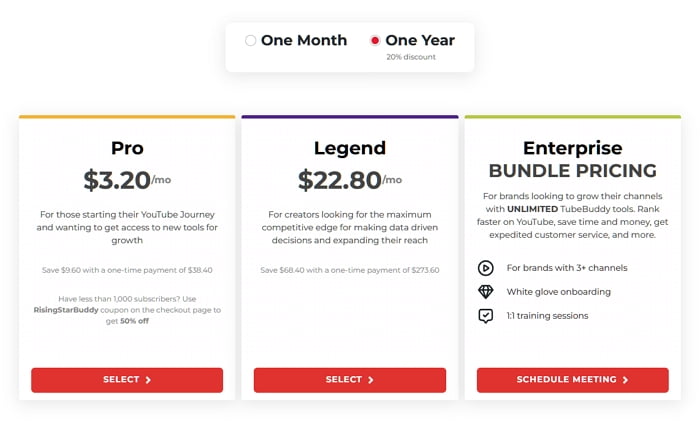Click the diamond icon for white glove onboarding
Viewport: 700px width, 424px height.
click(x=486, y=292)
